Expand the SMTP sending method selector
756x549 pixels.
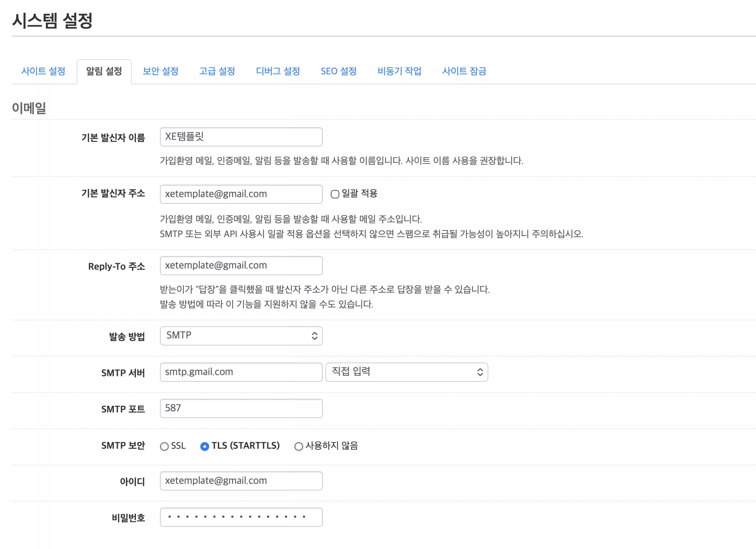coord(241,336)
